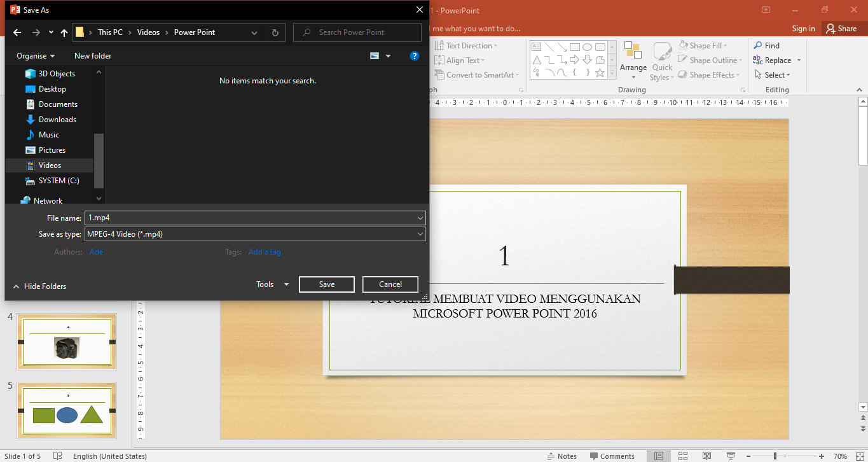
Task: Select SYSTEM (C:) drive
Action: 52,181
